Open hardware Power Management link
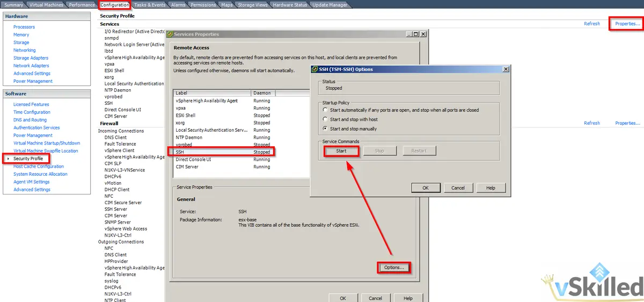Viewport: 644px width, 302px height. point(33,81)
